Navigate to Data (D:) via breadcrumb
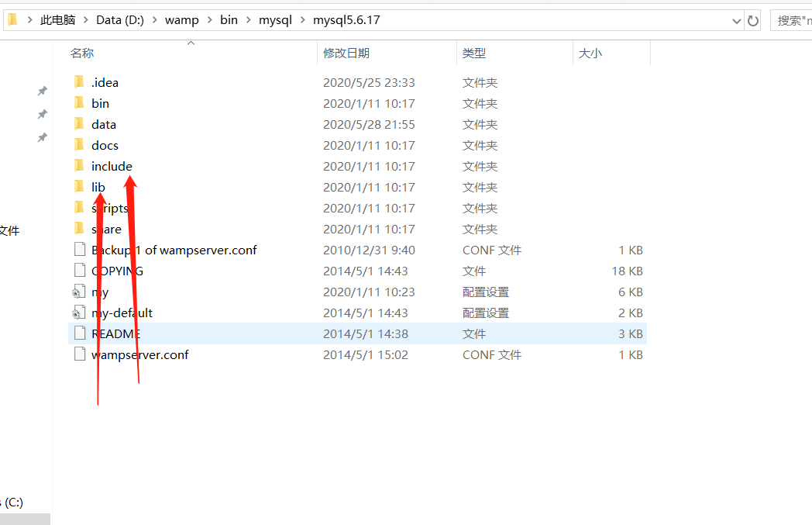Viewport: 812px width, 525px height. [119, 20]
